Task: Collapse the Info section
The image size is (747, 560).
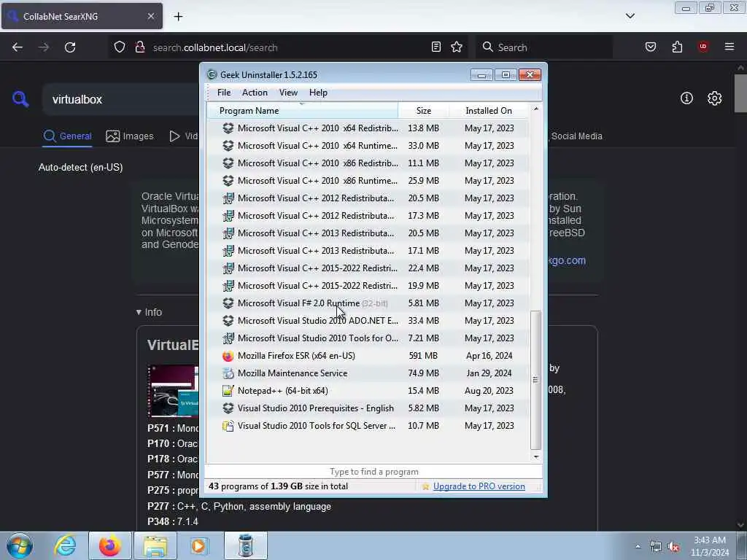Action: (149, 312)
